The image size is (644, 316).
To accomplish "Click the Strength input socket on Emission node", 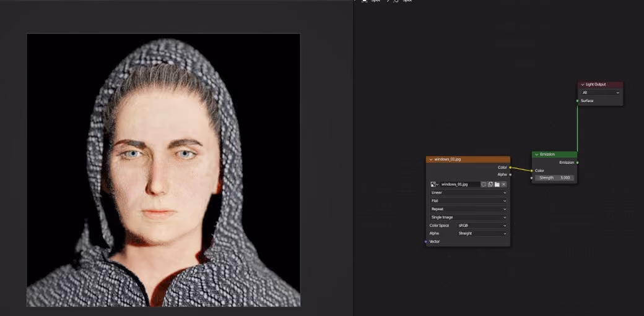I will click(x=531, y=177).
